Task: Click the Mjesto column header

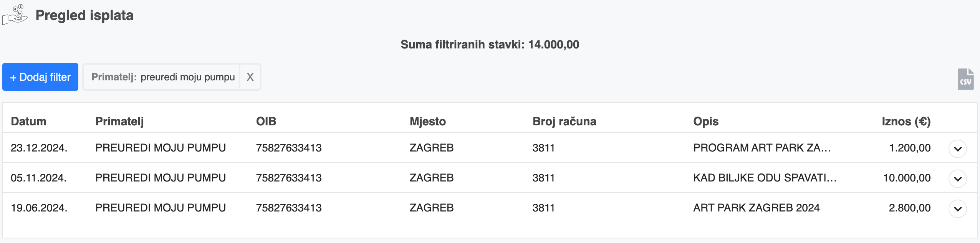Action: pos(428,121)
